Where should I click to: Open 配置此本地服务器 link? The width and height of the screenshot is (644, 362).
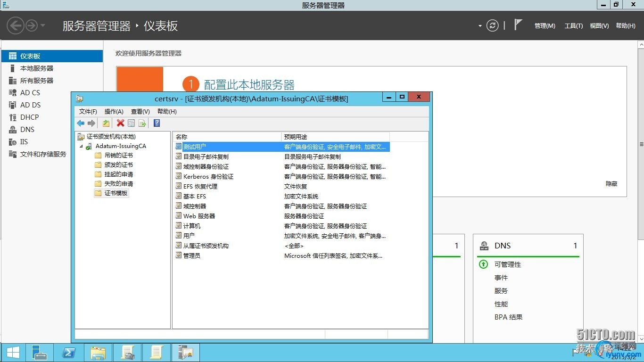[x=249, y=85]
